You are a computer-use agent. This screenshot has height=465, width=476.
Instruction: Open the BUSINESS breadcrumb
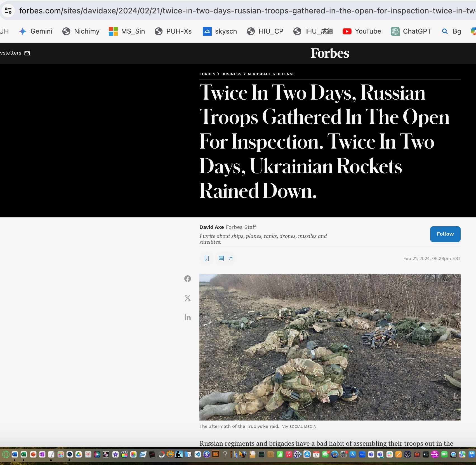[x=231, y=74]
